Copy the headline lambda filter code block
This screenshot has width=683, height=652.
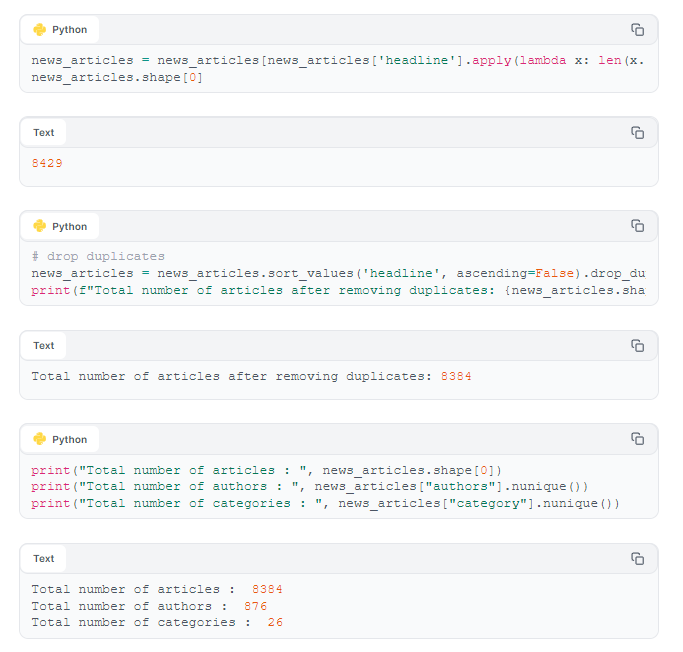(637, 30)
